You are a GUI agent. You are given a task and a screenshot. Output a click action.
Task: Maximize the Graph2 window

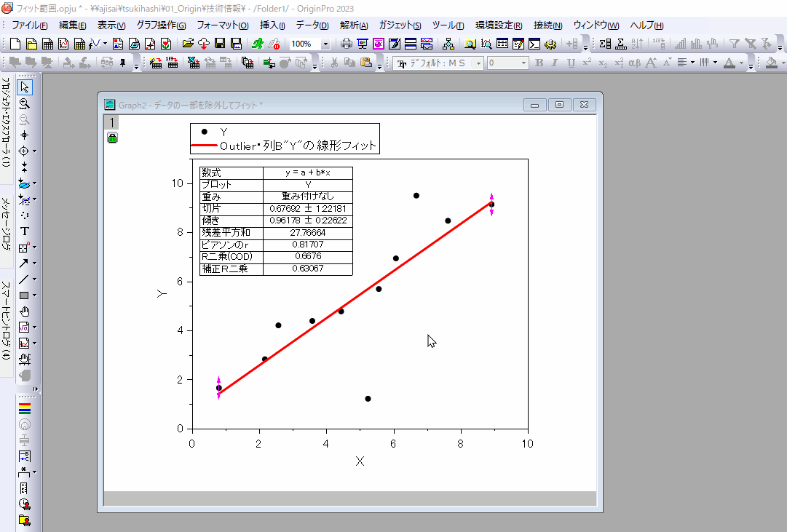(x=559, y=104)
